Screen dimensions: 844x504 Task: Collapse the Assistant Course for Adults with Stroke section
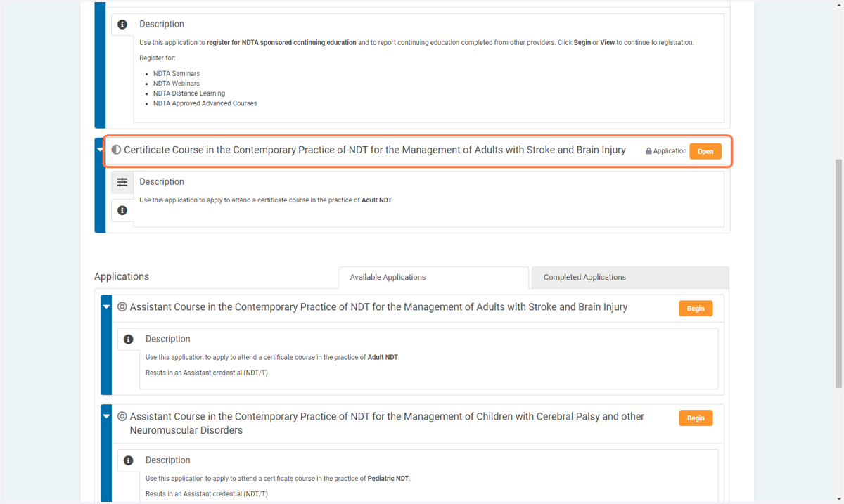(106, 307)
